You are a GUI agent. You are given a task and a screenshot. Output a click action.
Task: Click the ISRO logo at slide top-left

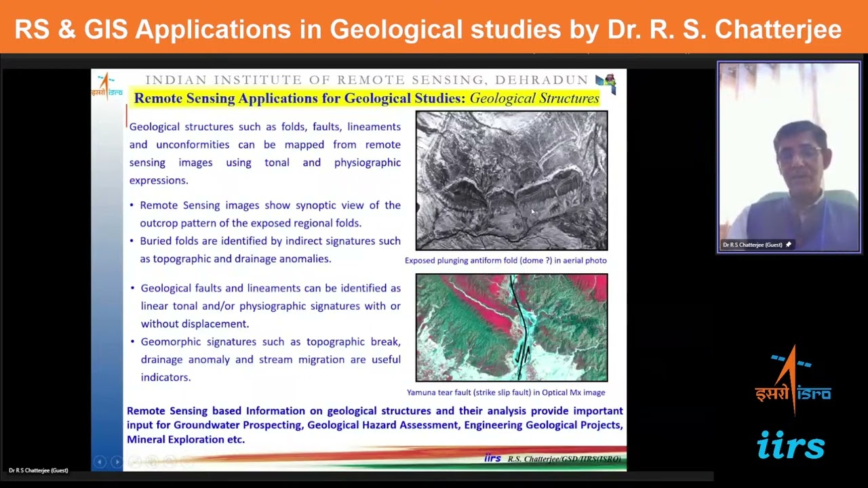[x=106, y=86]
